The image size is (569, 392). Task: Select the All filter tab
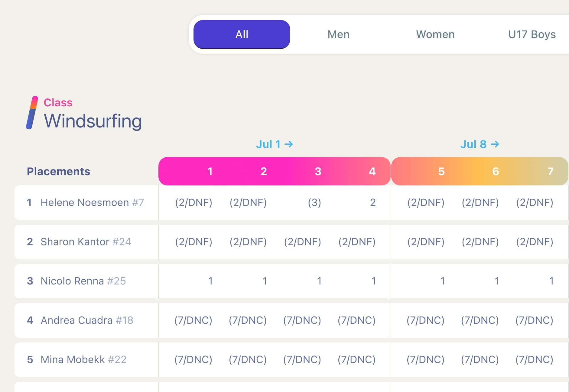click(x=242, y=34)
